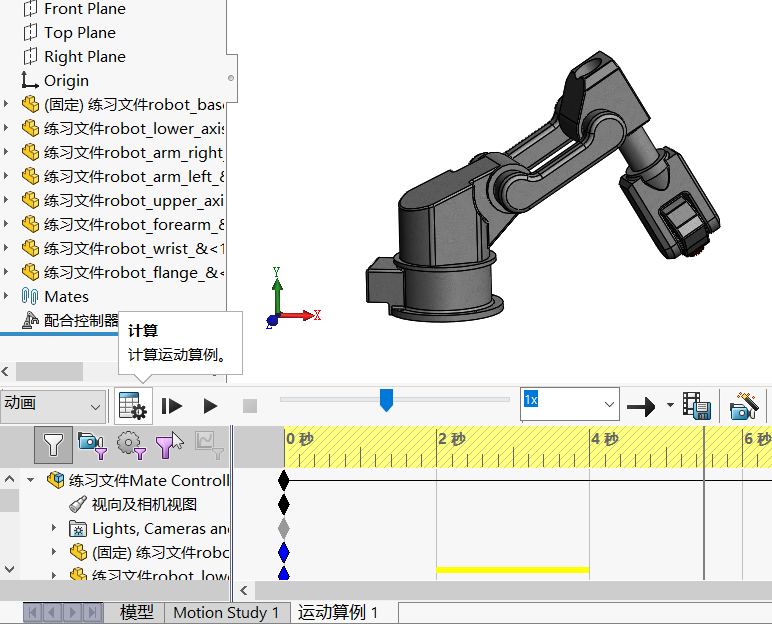Switch to the Motion Study 1 tab
The width and height of the screenshot is (772, 624).
click(226, 613)
